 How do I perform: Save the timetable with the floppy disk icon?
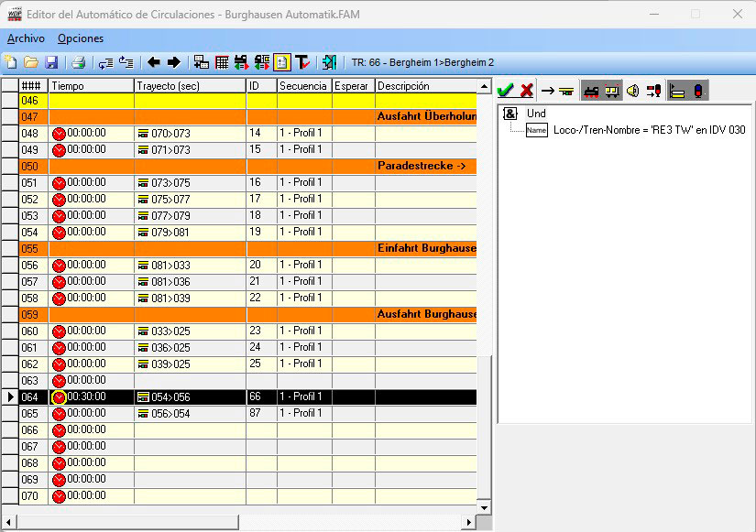pos(51,63)
